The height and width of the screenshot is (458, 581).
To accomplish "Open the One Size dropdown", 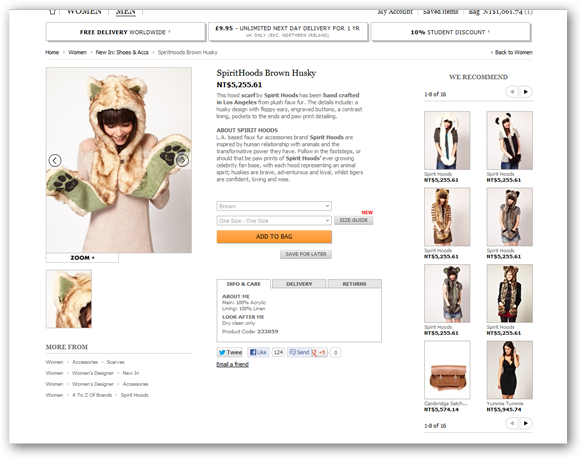I will (274, 220).
